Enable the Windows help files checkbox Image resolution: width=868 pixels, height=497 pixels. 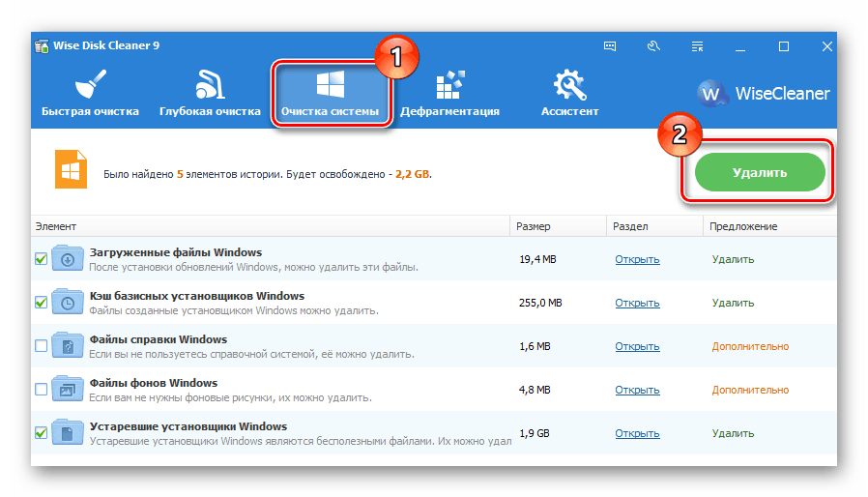click(41, 346)
